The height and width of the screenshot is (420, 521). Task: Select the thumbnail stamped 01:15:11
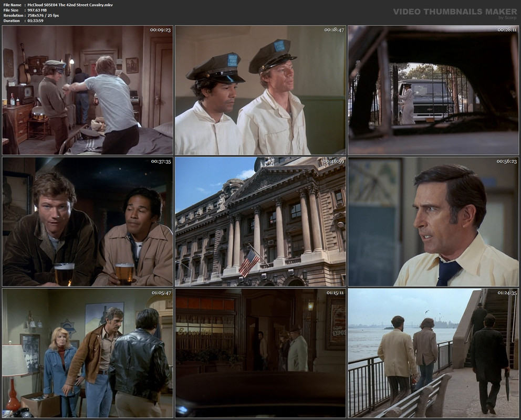tap(260, 353)
